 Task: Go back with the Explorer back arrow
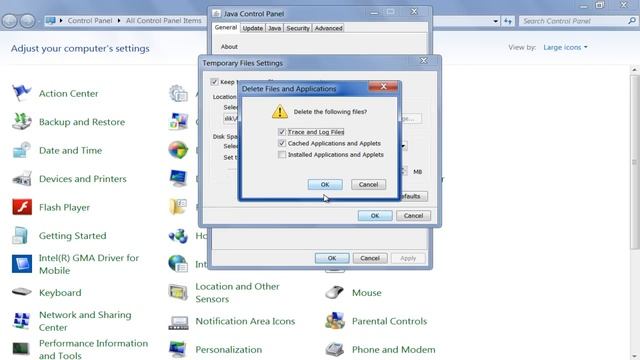click(10, 20)
